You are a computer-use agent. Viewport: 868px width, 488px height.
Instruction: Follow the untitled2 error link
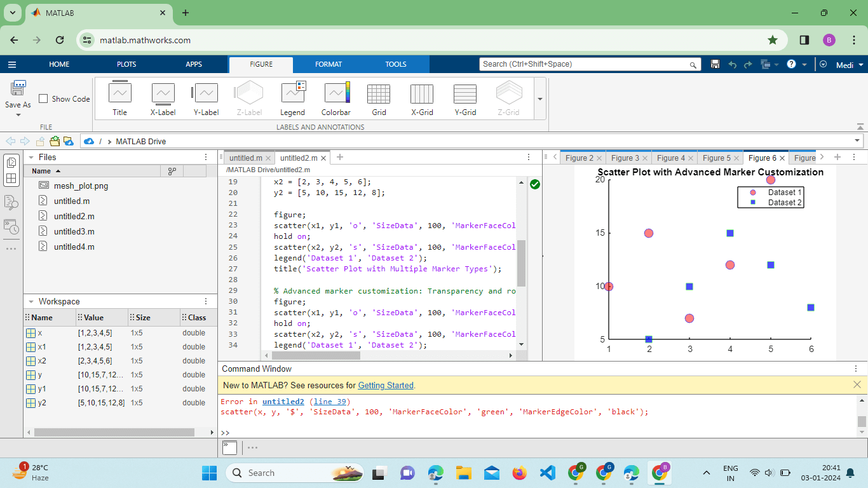click(283, 402)
